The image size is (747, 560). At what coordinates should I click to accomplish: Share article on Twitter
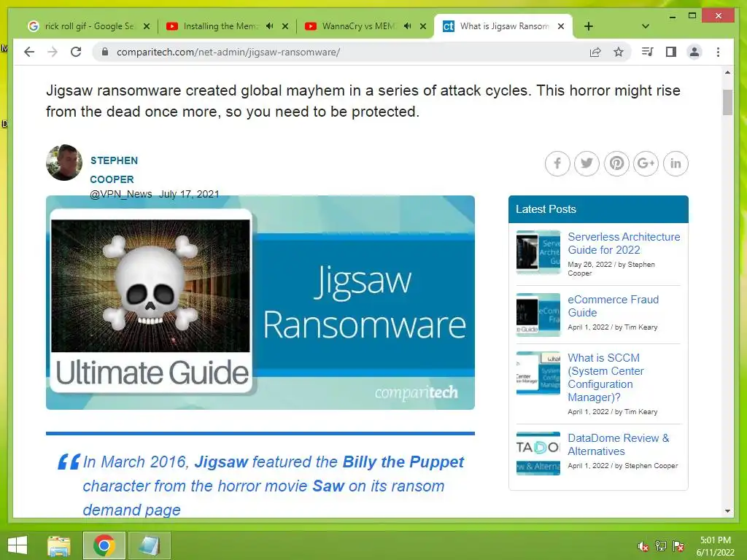click(x=587, y=163)
